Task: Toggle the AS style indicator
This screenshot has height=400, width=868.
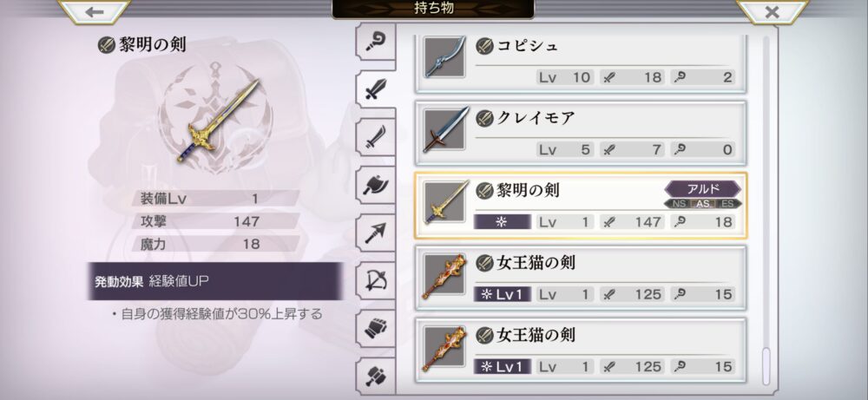Action: coord(703,204)
